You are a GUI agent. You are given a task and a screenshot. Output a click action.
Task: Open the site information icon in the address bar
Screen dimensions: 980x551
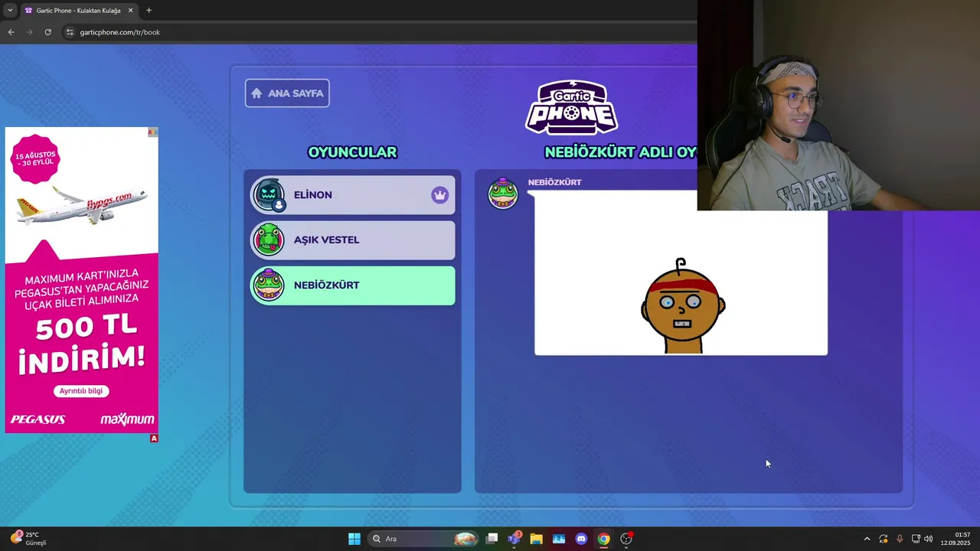[70, 32]
